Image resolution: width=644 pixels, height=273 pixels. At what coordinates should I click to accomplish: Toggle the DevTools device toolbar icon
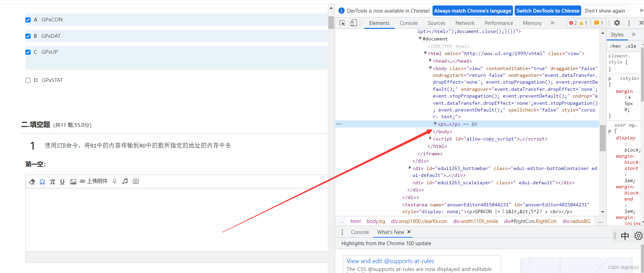click(x=353, y=23)
